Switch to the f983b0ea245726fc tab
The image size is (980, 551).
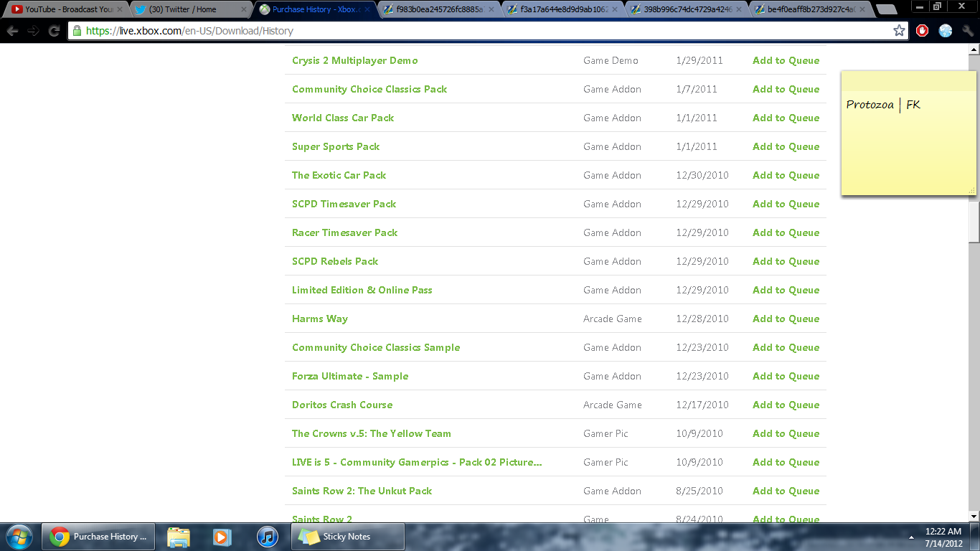pyautogui.click(x=438, y=10)
